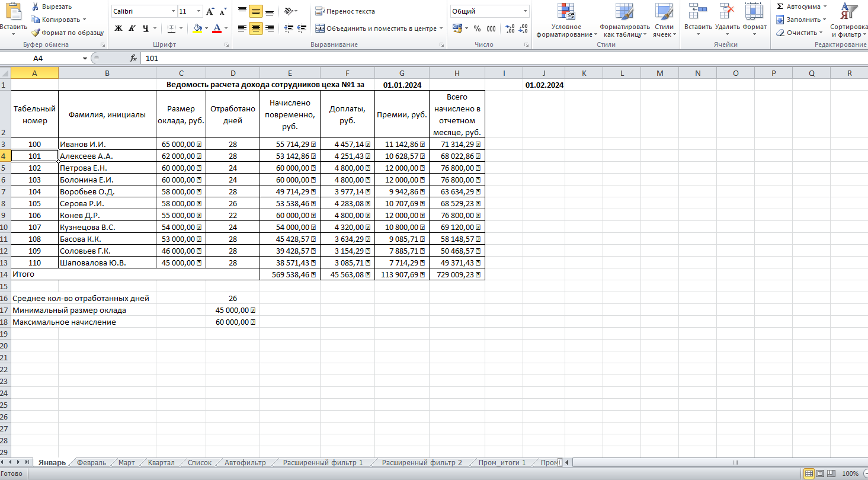Toggle underline (Ч) formatting
Screen dimensions: 868x480
[145, 28]
